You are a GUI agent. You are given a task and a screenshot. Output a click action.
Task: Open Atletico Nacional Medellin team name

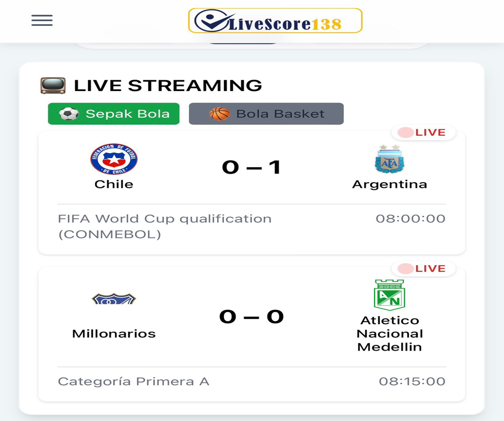389,334
